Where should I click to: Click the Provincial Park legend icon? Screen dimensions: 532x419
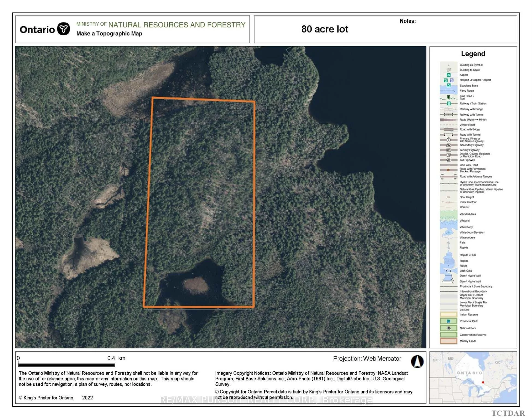[448, 321]
